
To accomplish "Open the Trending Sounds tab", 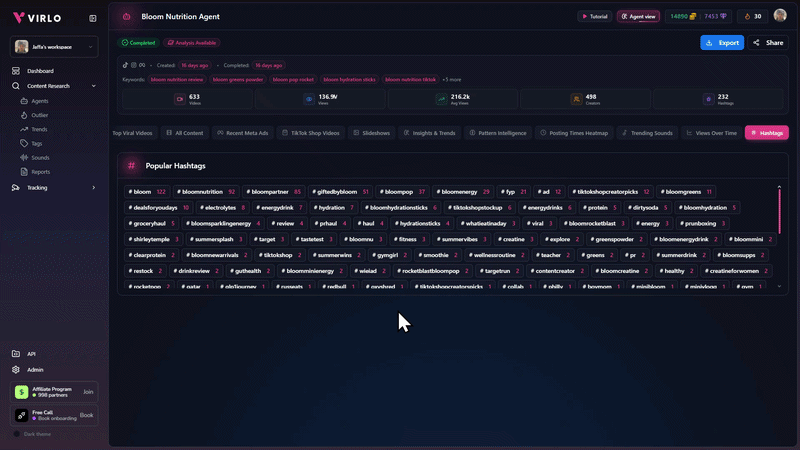I will [x=647, y=133].
